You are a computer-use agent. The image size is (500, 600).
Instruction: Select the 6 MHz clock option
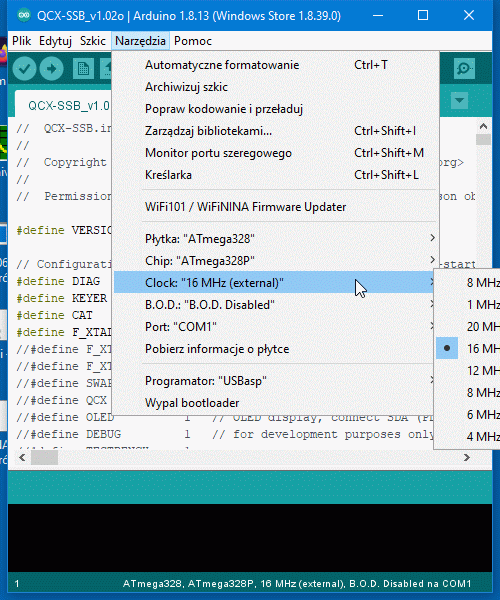point(468,415)
